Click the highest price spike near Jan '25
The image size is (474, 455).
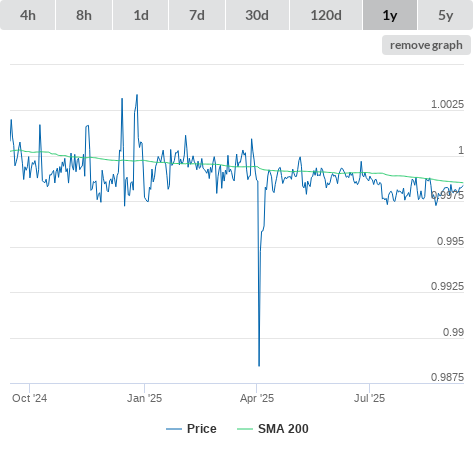click(x=137, y=95)
